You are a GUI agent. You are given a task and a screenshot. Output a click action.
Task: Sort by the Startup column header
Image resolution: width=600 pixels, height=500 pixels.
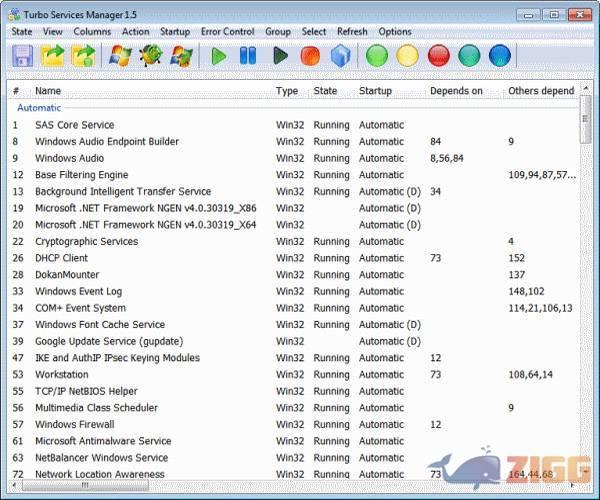pos(375,91)
